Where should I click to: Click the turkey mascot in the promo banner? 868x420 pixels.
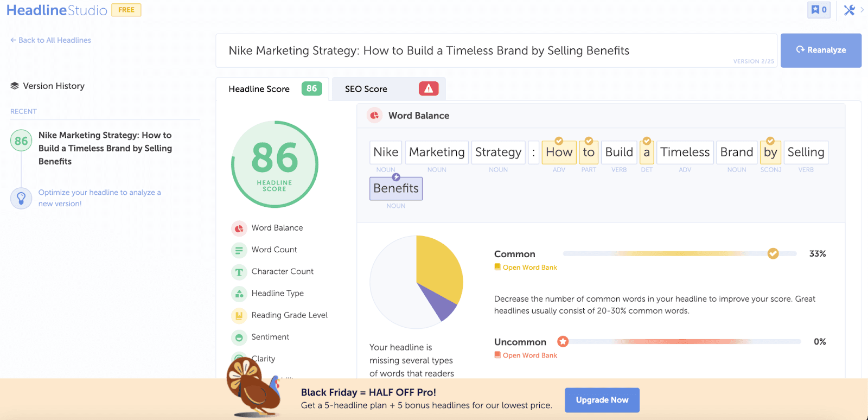253,388
